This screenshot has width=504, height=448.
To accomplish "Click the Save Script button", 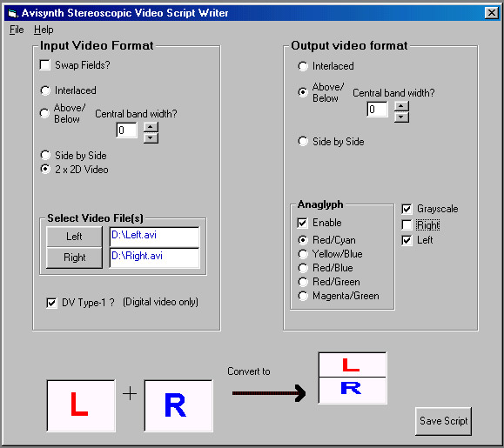I will click(x=443, y=421).
